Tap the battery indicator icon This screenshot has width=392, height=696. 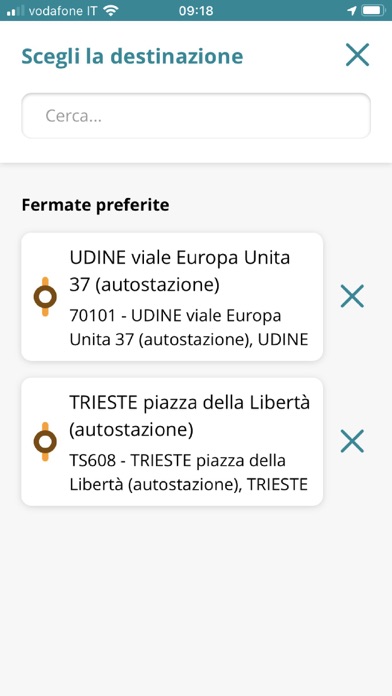(x=373, y=11)
